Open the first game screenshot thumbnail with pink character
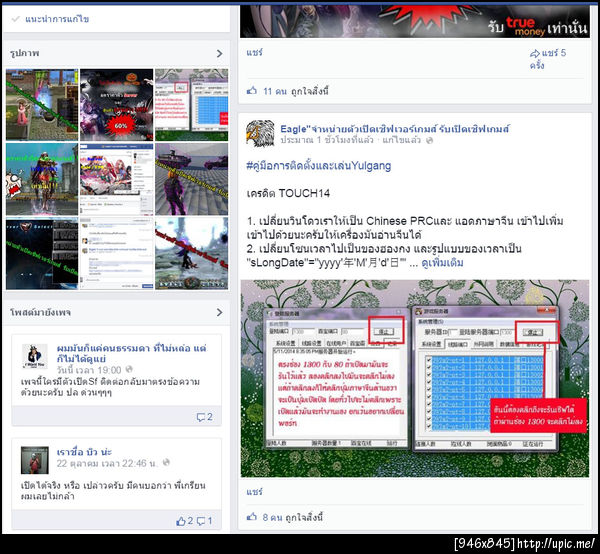Image resolution: width=600 pixels, height=554 pixels. (42, 104)
